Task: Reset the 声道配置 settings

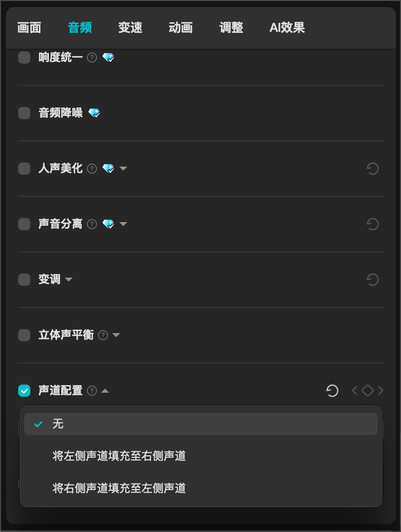Action: [x=332, y=391]
